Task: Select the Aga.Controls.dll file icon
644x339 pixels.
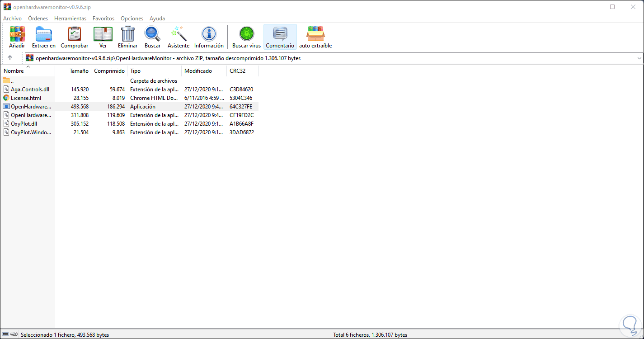Action: point(6,89)
